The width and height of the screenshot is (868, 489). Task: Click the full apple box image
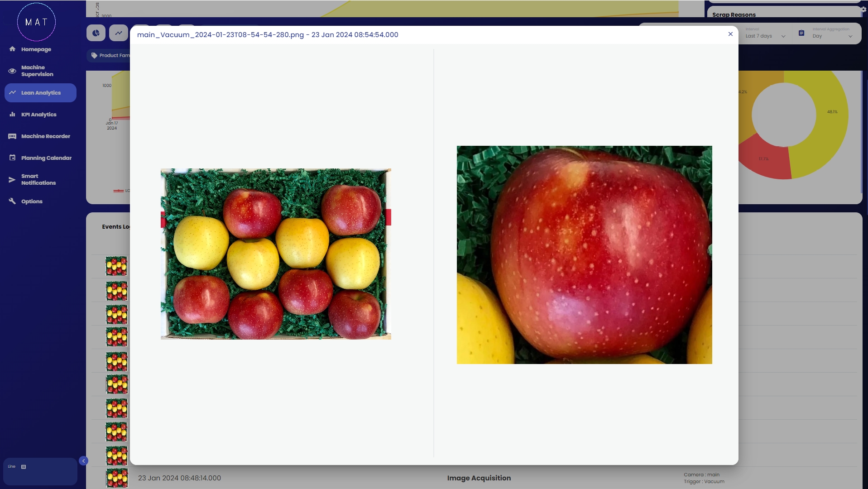click(x=276, y=254)
